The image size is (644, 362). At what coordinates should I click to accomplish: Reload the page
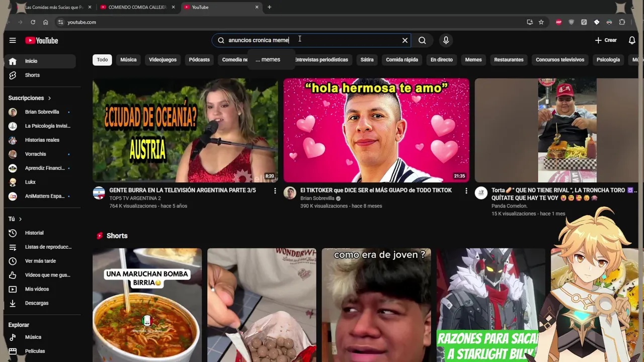(x=33, y=22)
